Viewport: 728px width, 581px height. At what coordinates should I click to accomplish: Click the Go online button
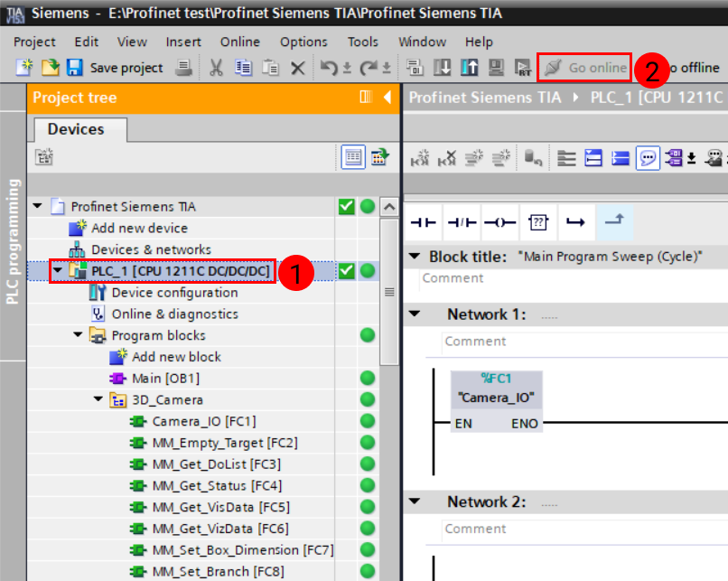point(584,68)
